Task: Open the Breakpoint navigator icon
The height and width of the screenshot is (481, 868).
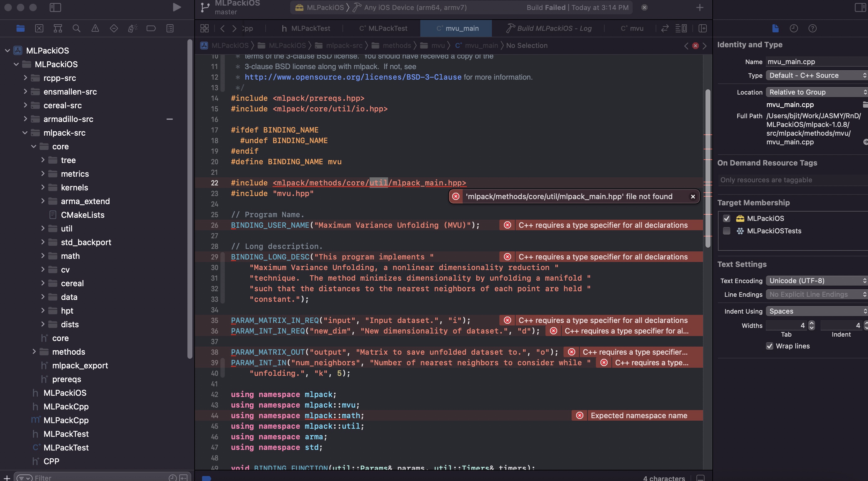Action: (151, 28)
